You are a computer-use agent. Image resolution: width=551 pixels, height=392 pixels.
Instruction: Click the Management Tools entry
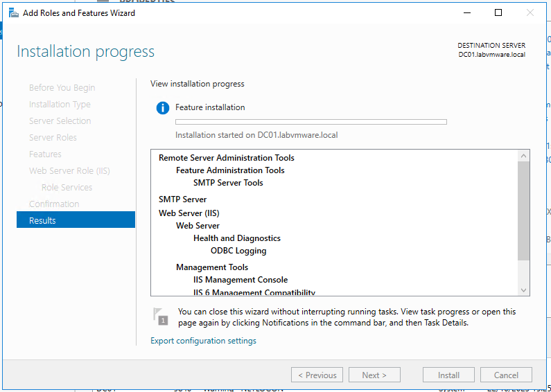coord(212,267)
